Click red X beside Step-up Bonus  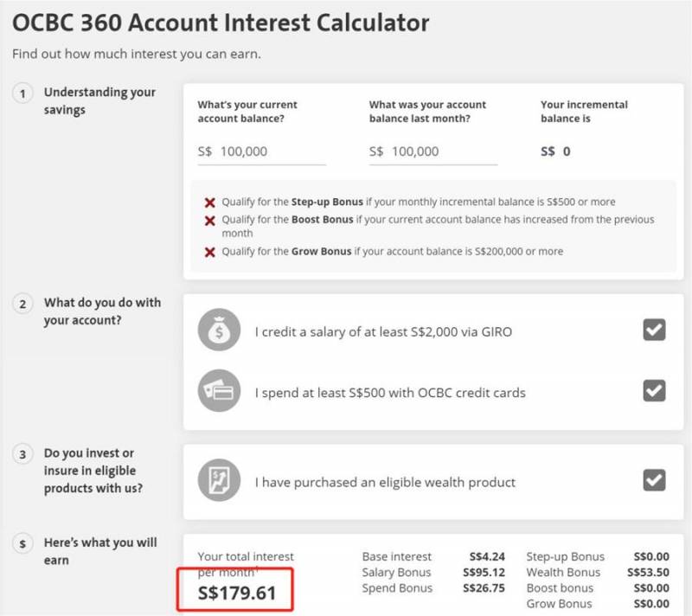point(209,202)
